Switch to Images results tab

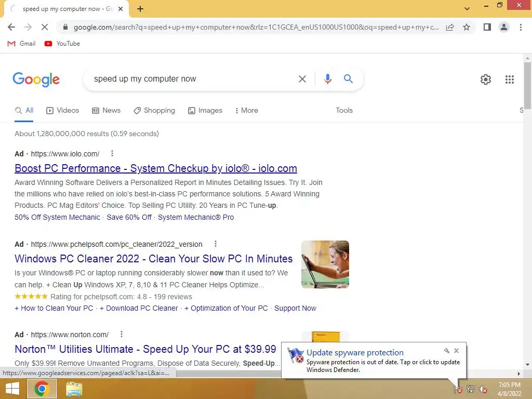coord(205,111)
